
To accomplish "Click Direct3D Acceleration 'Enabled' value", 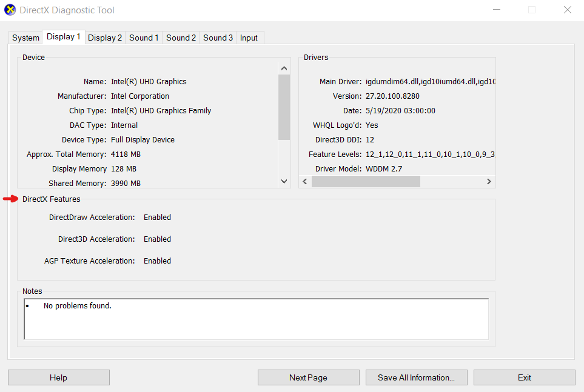I will click(x=157, y=239).
